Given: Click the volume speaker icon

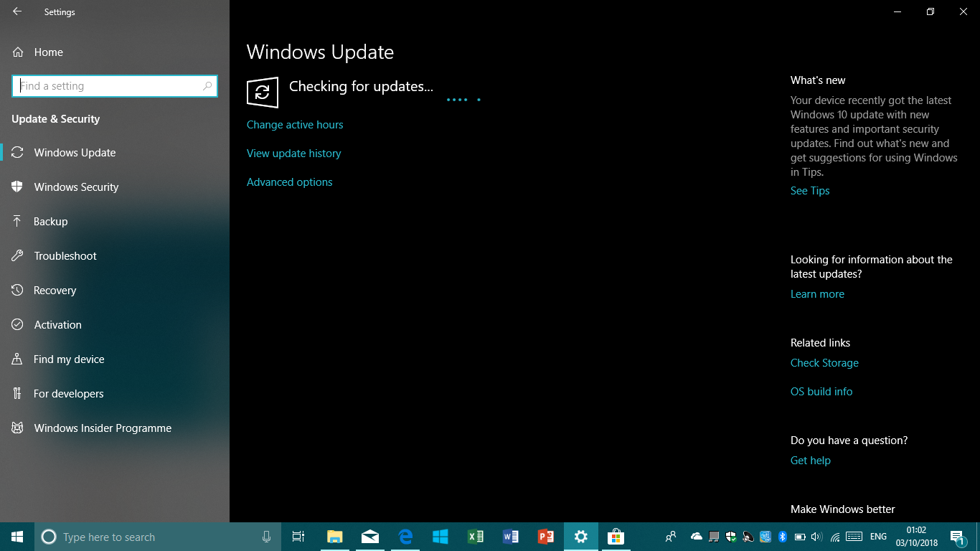Looking at the screenshot, I should point(817,537).
